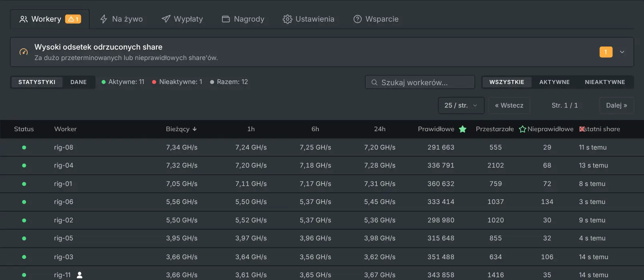This screenshot has height=280, width=644.
Task: Open the Wsparcie tab
Action: (x=376, y=19)
